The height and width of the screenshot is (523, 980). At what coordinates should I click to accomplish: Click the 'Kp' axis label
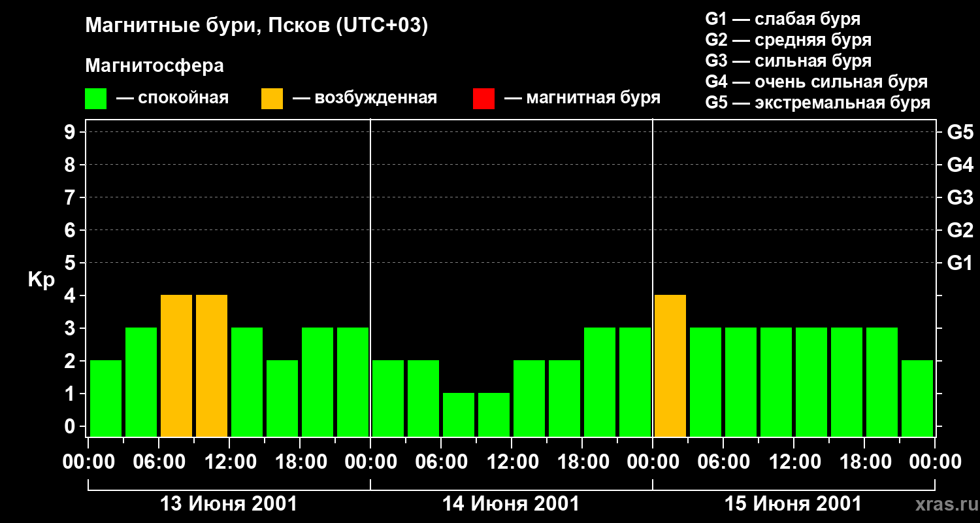click(x=41, y=279)
